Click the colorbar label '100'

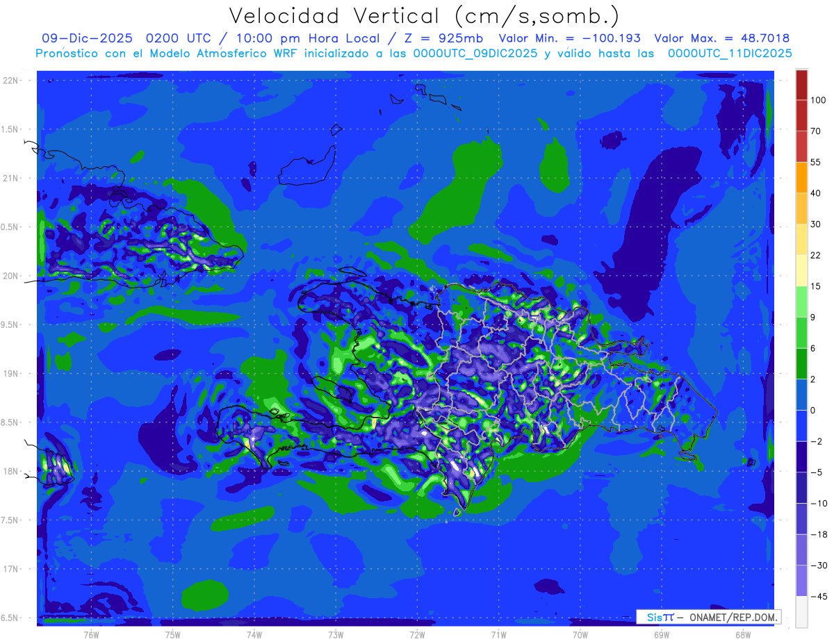[819, 100]
